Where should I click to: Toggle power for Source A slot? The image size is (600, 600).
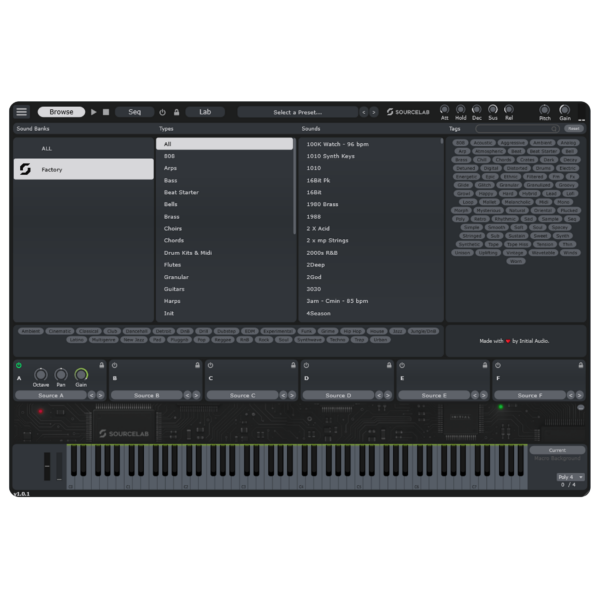[x=18, y=365]
